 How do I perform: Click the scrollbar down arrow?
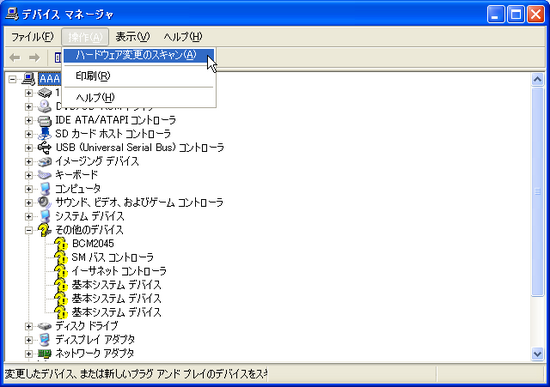tap(537, 354)
